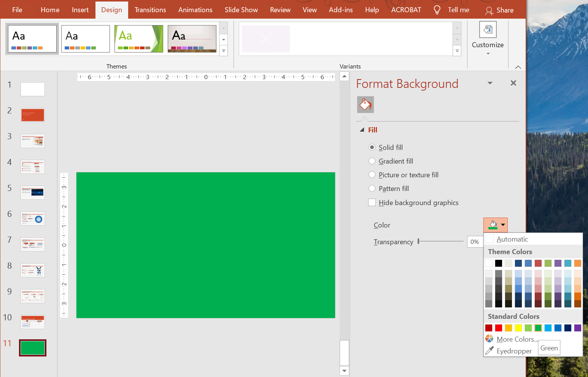Select slide 2 thumbnail
This screenshot has height=377, width=588.
click(33, 115)
